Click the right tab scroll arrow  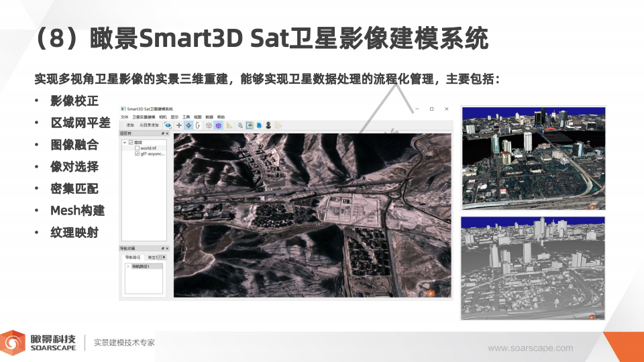tap(164, 257)
